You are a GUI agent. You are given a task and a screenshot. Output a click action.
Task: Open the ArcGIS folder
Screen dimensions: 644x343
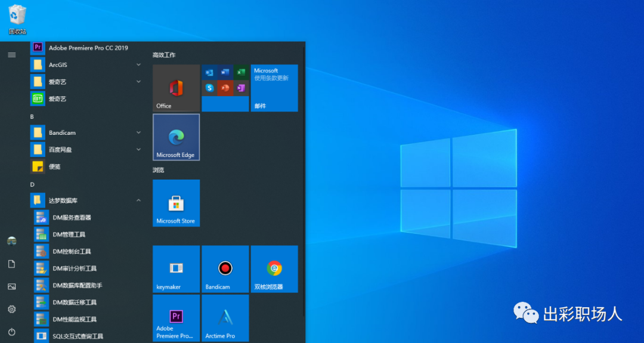pos(87,64)
